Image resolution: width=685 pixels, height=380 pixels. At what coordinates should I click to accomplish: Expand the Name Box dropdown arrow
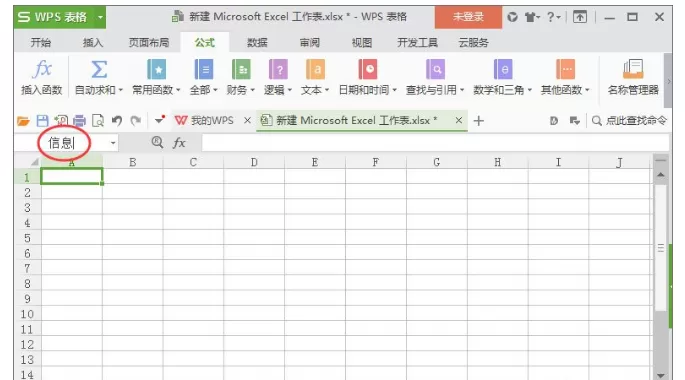pyautogui.click(x=113, y=143)
